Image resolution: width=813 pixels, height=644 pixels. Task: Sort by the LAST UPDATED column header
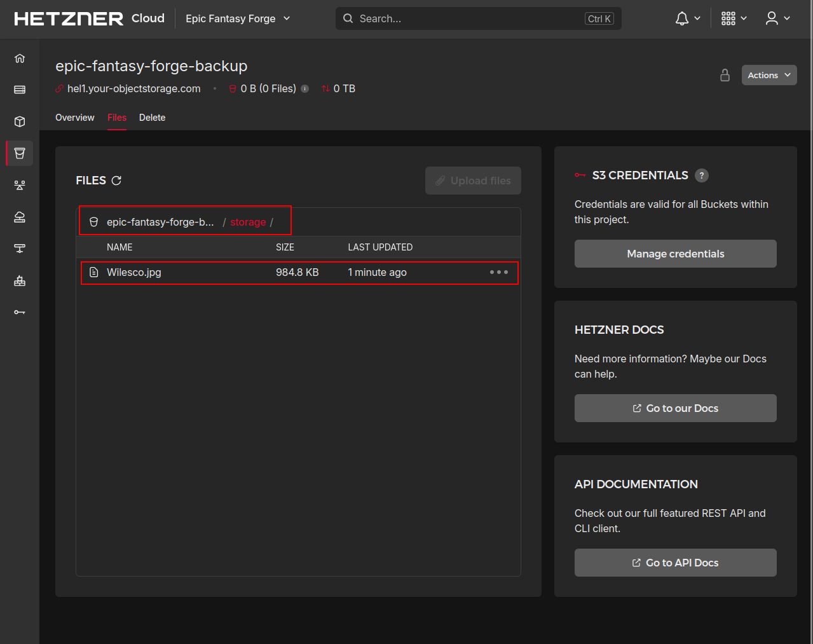pyautogui.click(x=380, y=247)
